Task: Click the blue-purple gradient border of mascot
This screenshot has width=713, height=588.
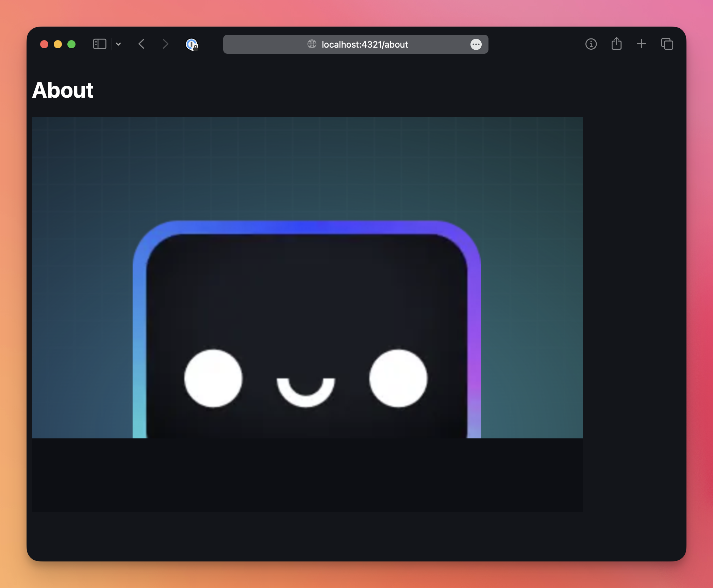Action: click(x=306, y=227)
